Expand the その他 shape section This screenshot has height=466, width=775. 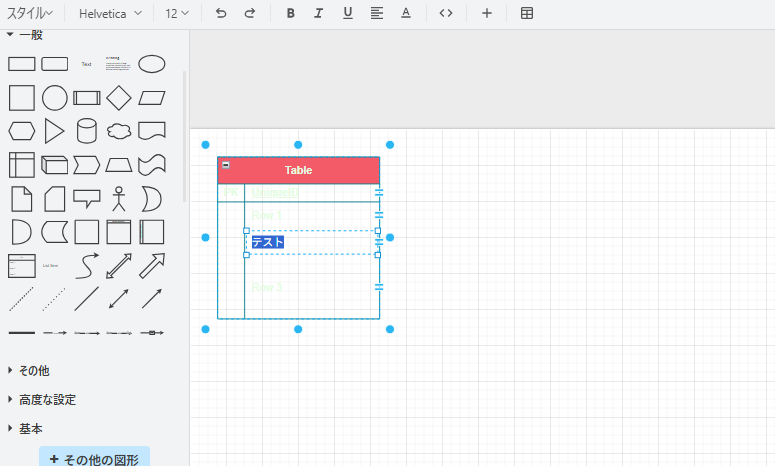coord(34,370)
